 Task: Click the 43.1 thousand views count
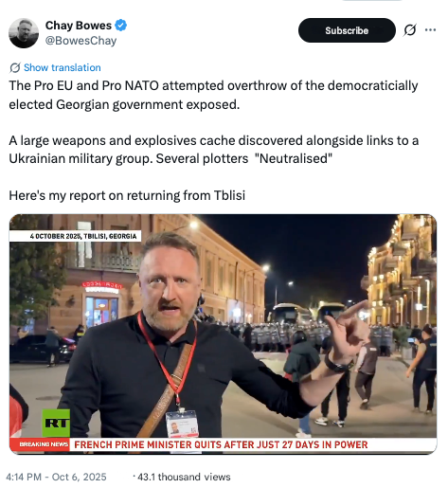tap(184, 477)
